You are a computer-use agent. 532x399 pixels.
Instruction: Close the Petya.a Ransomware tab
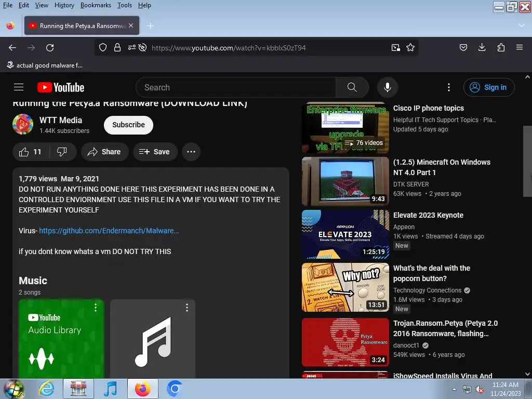[131, 25]
